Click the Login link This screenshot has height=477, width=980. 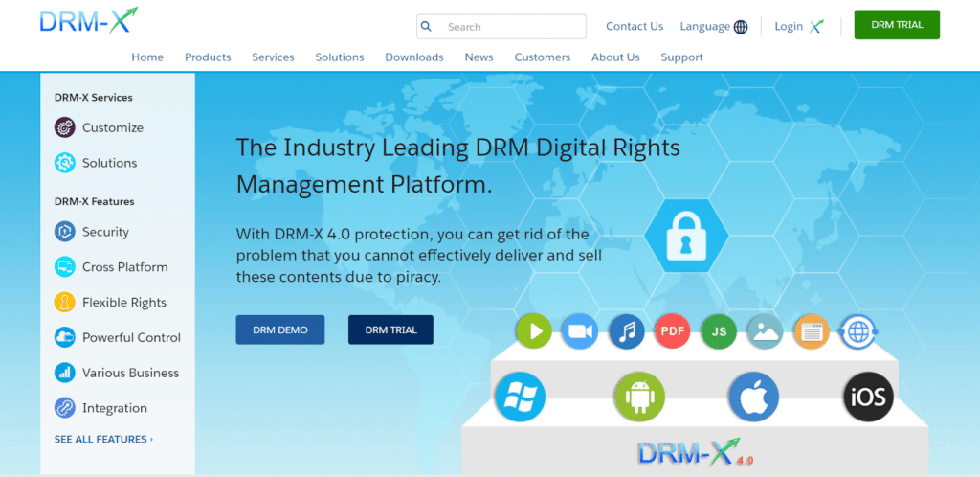tap(789, 26)
